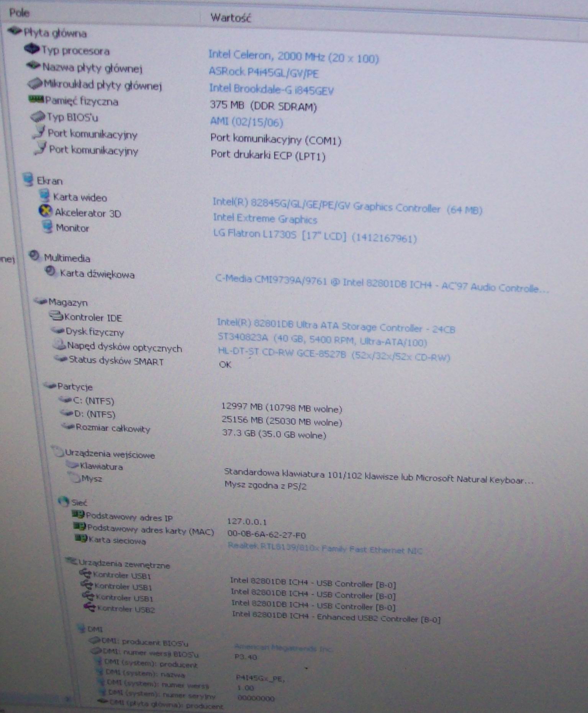Open the C-Media CMI9739A/9761 audio link
This screenshot has height=713, width=588.
[382, 284]
